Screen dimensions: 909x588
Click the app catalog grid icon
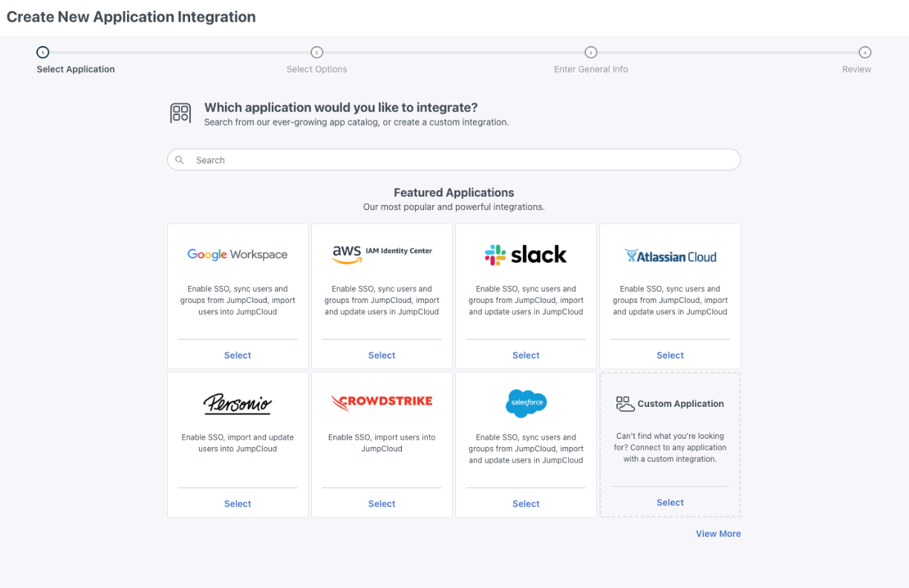coord(180,113)
